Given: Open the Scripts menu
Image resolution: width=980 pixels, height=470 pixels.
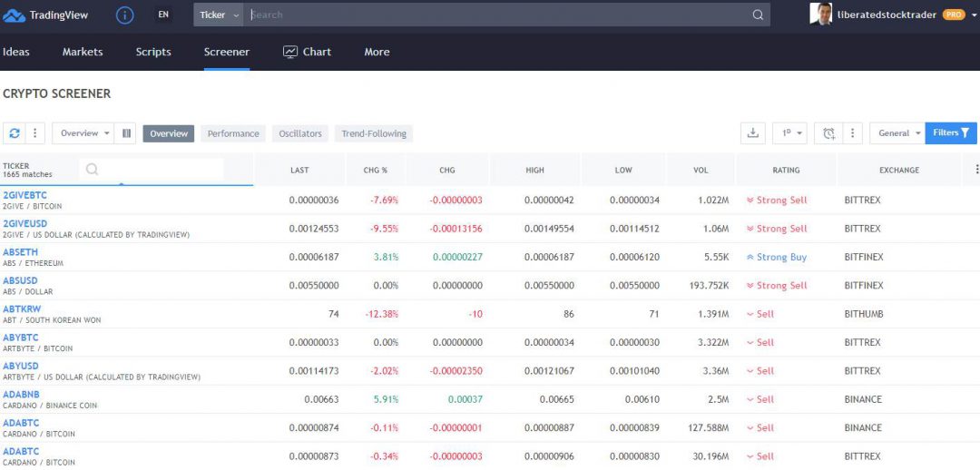Looking at the screenshot, I should tap(153, 52).
